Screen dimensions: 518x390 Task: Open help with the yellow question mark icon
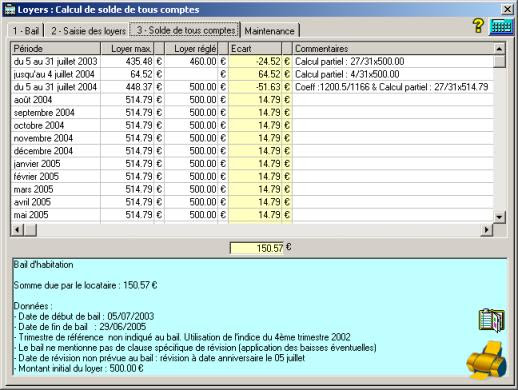click(478, 26)
